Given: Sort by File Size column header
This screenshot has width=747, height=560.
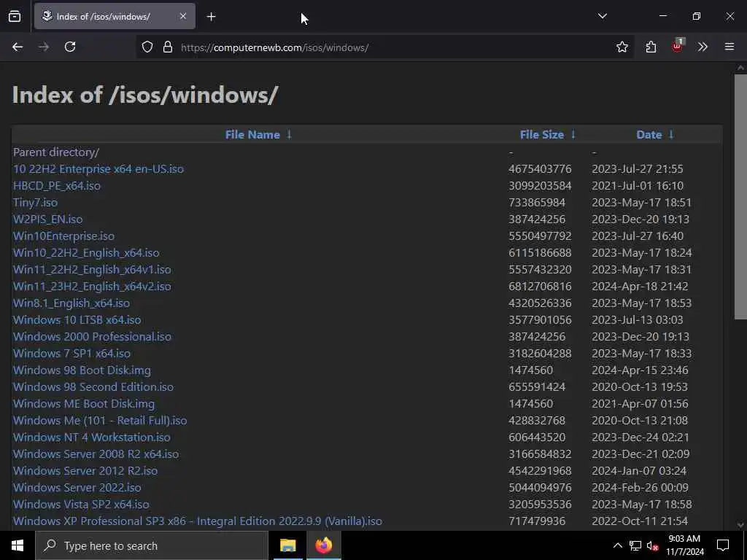Looking at the screenshot, I should pos(542,135).
